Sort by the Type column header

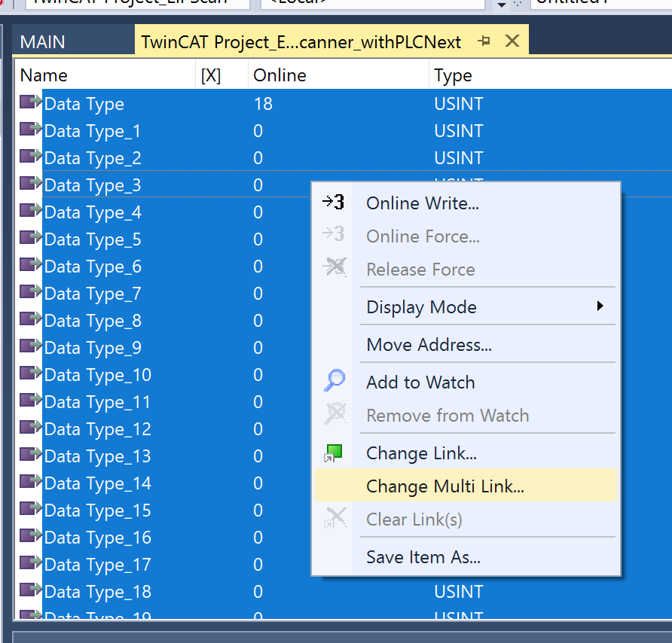coord(550,75)
